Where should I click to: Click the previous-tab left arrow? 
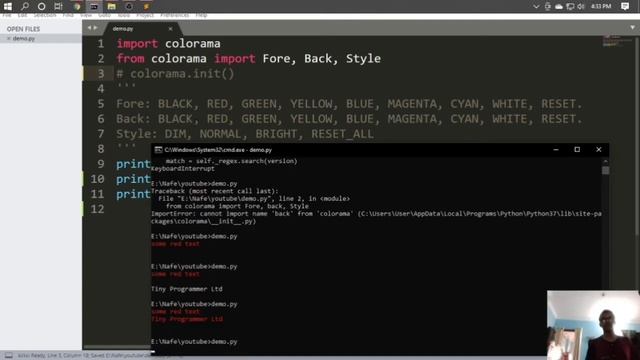(x=90, y=28)
